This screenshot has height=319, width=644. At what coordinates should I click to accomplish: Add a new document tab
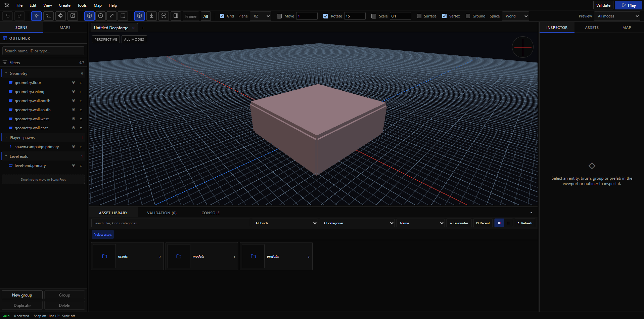pos(143,28)
